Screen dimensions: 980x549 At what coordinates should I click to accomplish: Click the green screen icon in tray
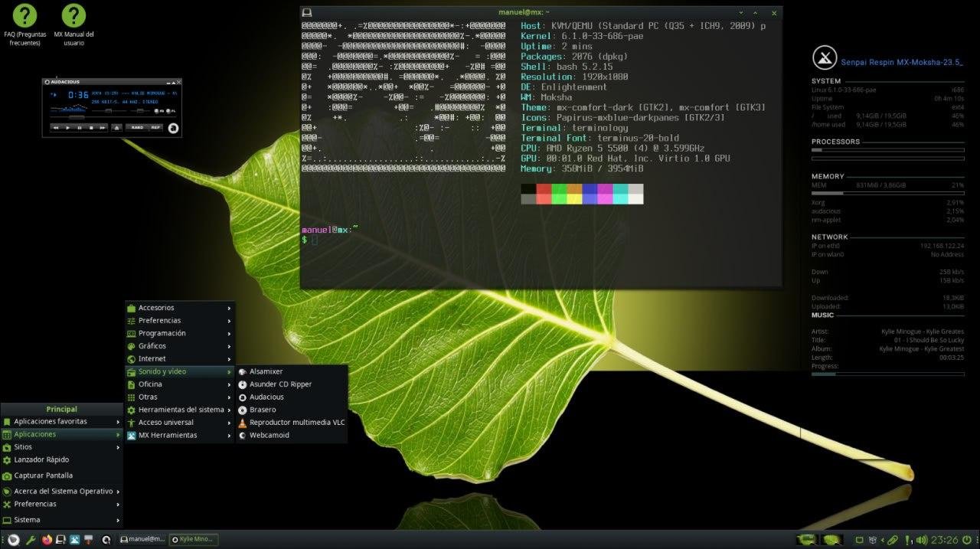(x=859, y=540)
